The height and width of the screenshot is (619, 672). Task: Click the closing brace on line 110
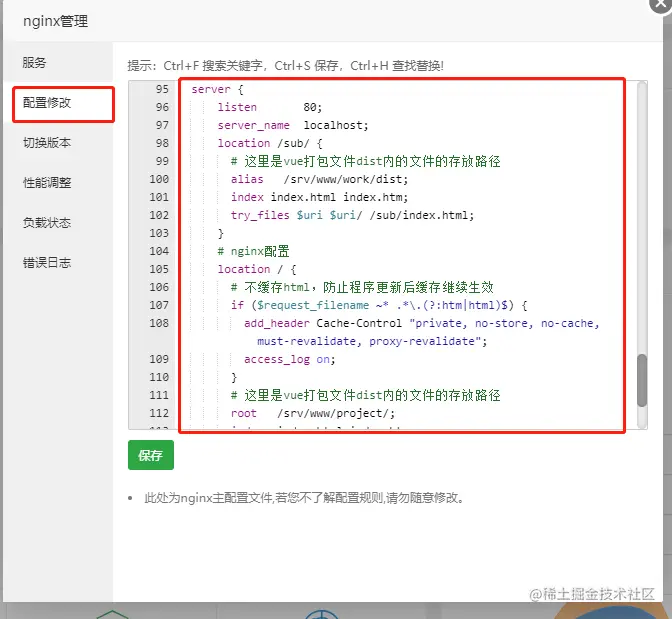coord(234,377)
